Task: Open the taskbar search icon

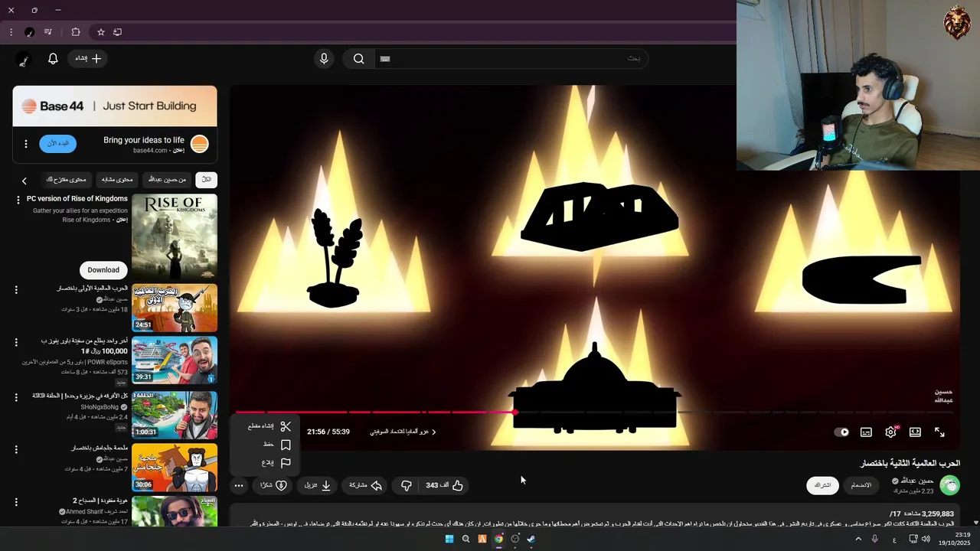Action: [465, 539]
